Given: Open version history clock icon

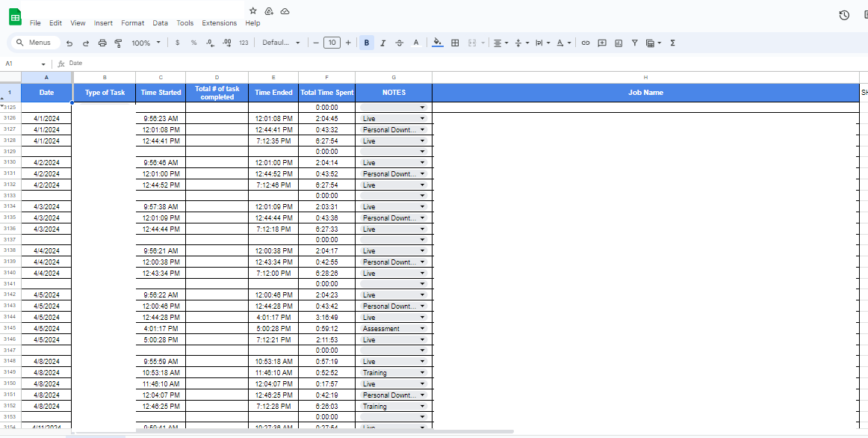Looking at the screenshot, I should (844, 16).
